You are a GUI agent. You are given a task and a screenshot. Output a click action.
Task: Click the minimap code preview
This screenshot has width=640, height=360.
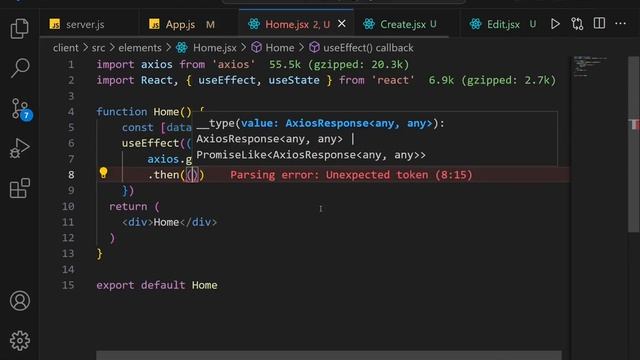(x=589, y=67)
